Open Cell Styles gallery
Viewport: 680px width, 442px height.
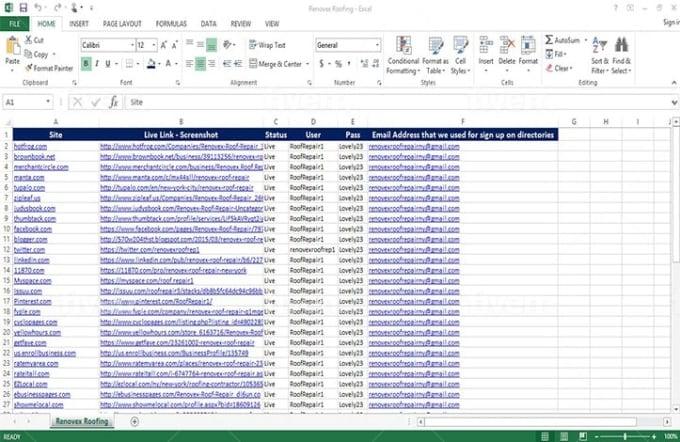tap(460, 55)
